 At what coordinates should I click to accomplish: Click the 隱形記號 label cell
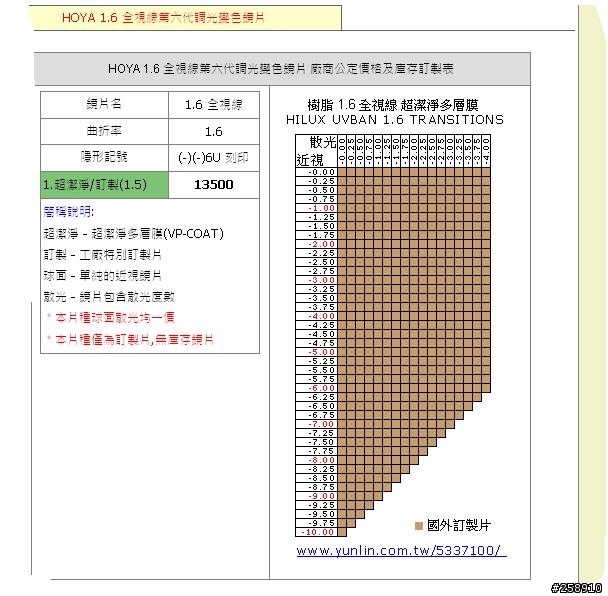pyautogui.click(x=105, y=158)
